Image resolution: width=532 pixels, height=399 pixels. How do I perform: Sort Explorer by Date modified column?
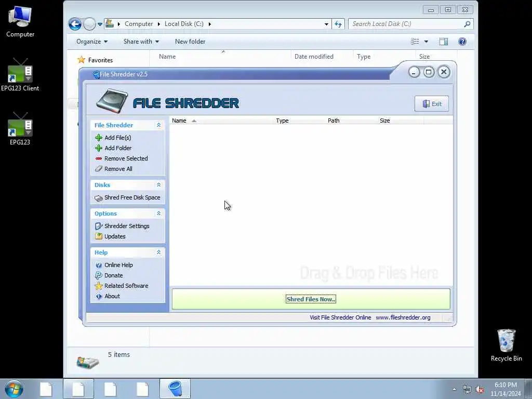pyautogui.click(x=321, y=57)
